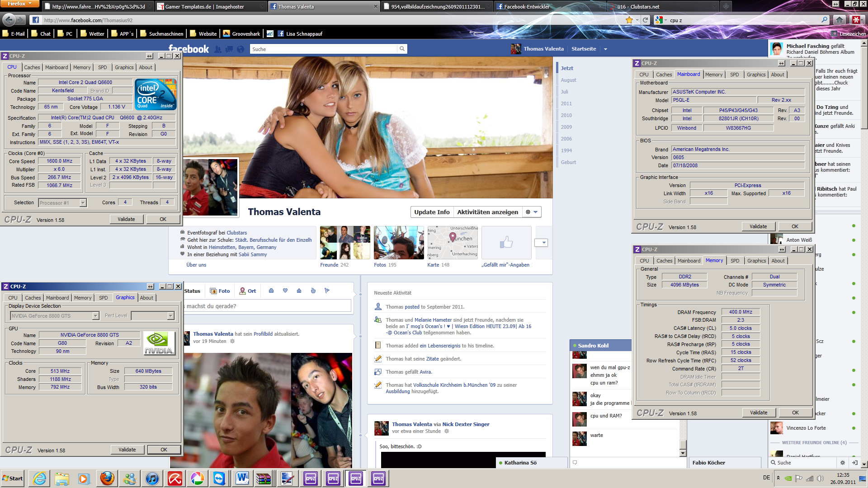Click the Facebook Suche search field
This screenshot has width=868, height=488.
(324, 49)
